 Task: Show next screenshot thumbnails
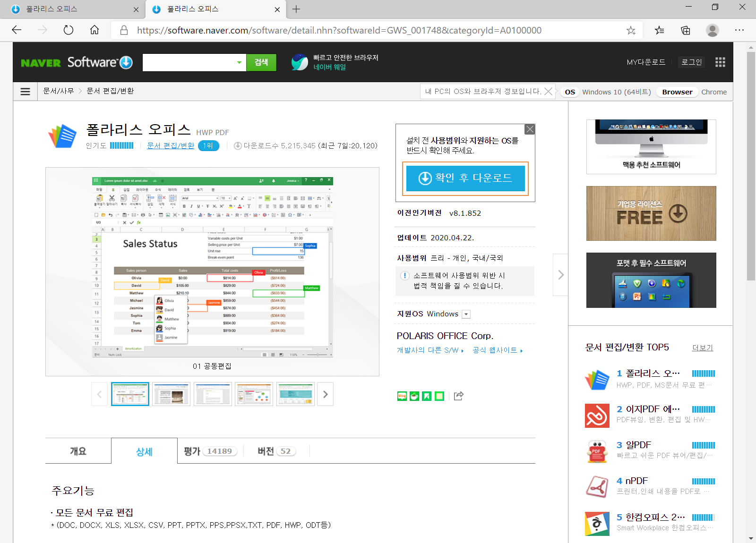pyautogui.click(x=326, y=394)
